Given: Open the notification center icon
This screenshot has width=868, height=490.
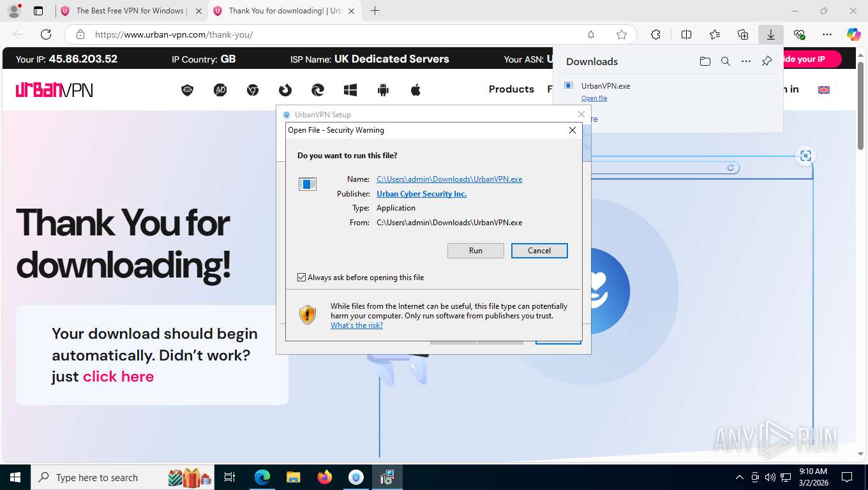Looking at the screenshot, I should tap(847, 477).
